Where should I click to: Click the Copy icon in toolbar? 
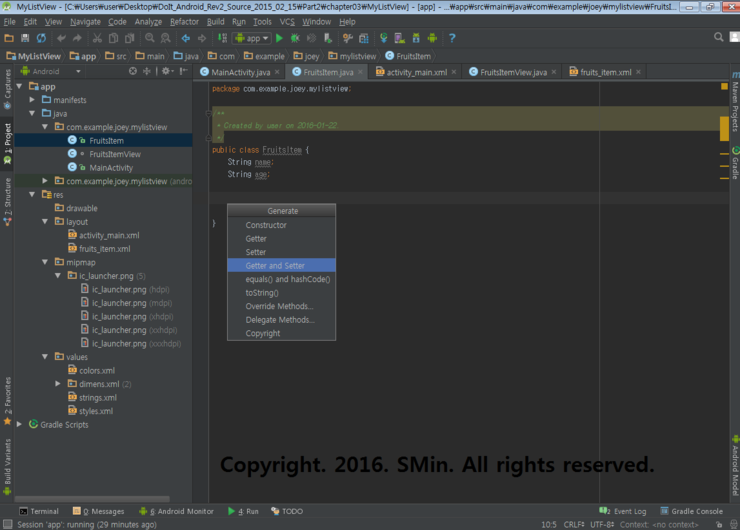pos(113,38)
